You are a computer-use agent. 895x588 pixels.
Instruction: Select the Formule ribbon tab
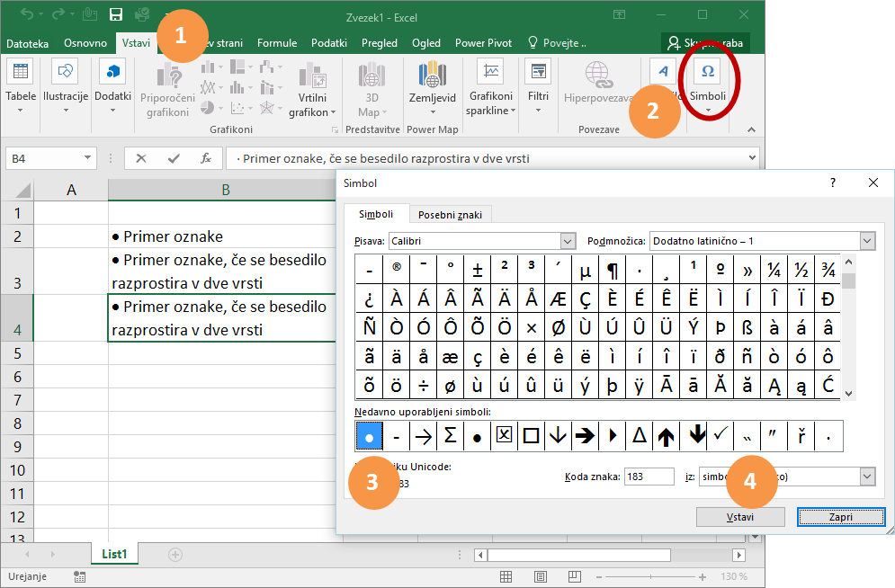coord(276,42)
